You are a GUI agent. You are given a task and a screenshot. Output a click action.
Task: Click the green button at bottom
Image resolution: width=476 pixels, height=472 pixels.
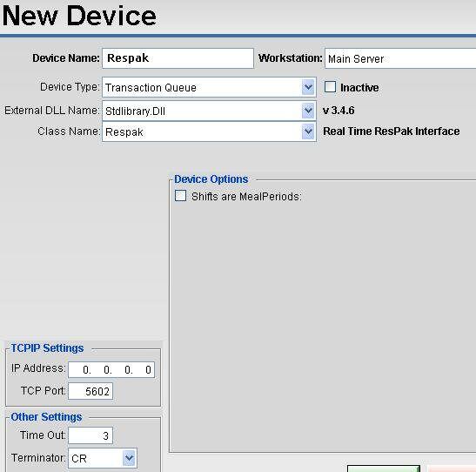pyautogui.click(x=384, y=469)
